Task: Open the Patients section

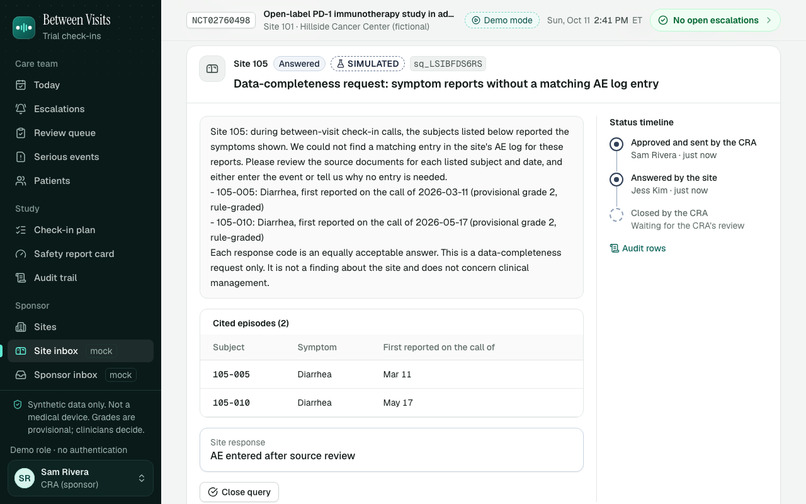Action: 81,181
